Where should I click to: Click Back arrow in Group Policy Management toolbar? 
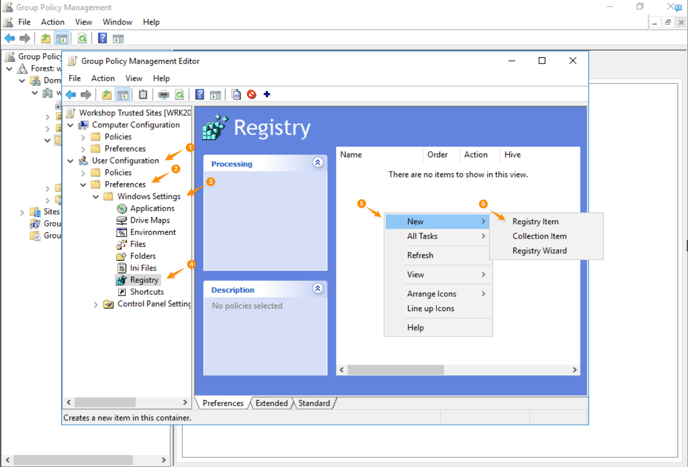[x=9, y=39]
